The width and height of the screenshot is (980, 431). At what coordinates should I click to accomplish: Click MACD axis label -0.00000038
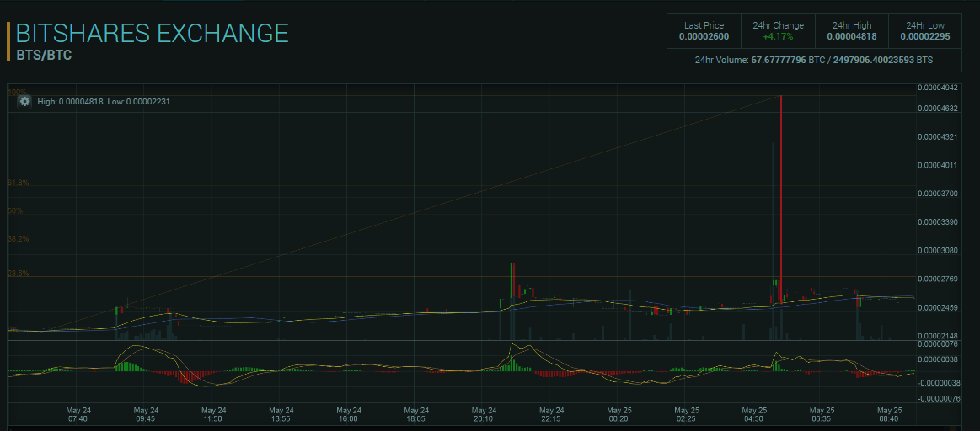click(x=937, y=383)
